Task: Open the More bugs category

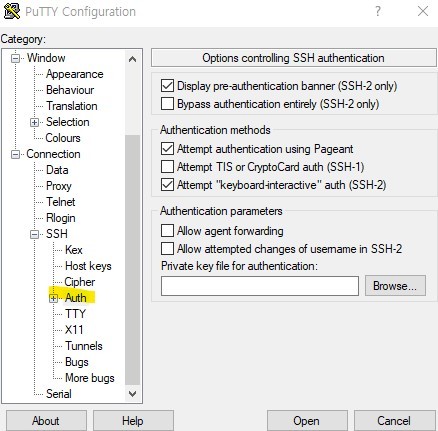Action: 90,378
